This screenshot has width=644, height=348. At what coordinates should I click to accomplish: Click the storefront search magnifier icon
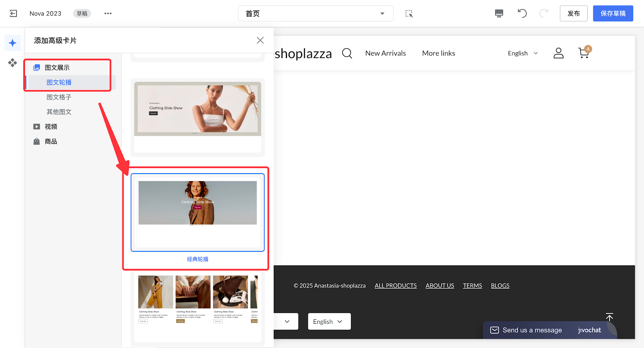347,53
